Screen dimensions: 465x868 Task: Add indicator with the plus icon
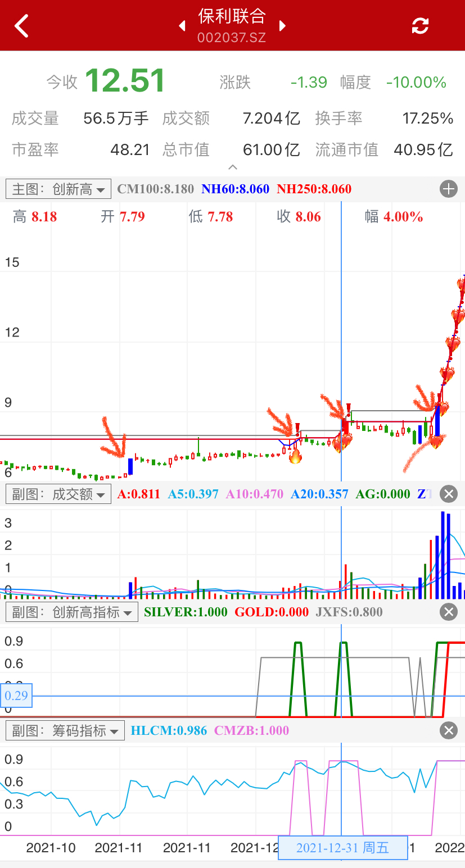(x=449, y=189)
